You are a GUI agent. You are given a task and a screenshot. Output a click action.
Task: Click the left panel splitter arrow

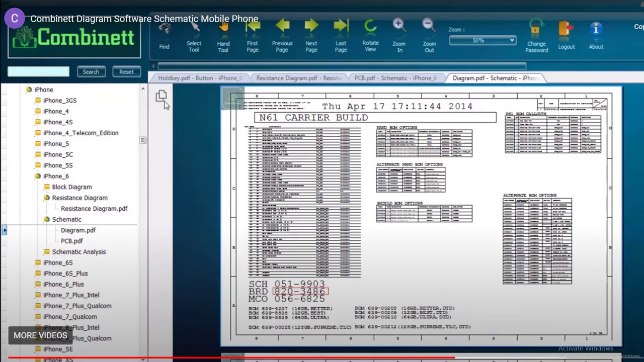pos(4,230)
